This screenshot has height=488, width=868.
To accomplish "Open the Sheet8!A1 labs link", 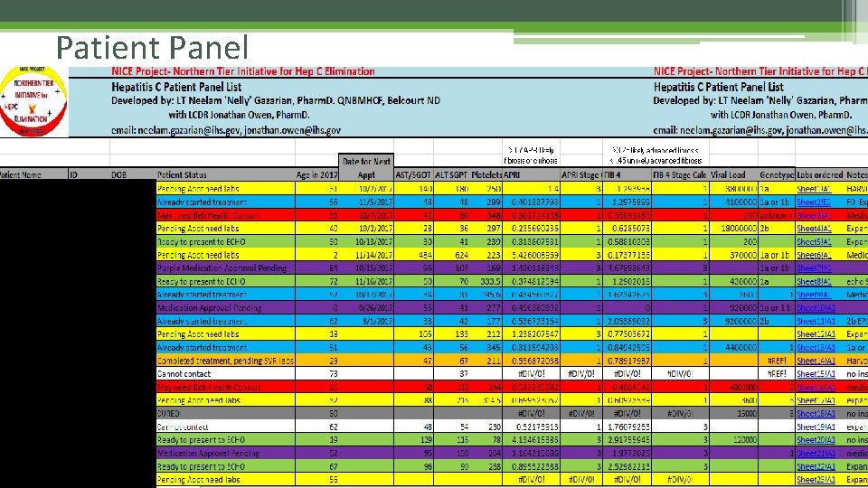I will coord(814,282).
